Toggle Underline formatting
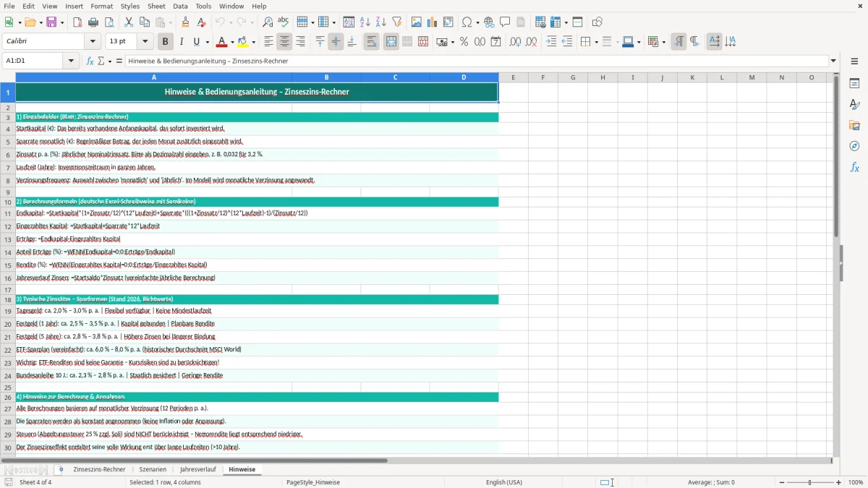868x488 pixels. tap(196, 42)
